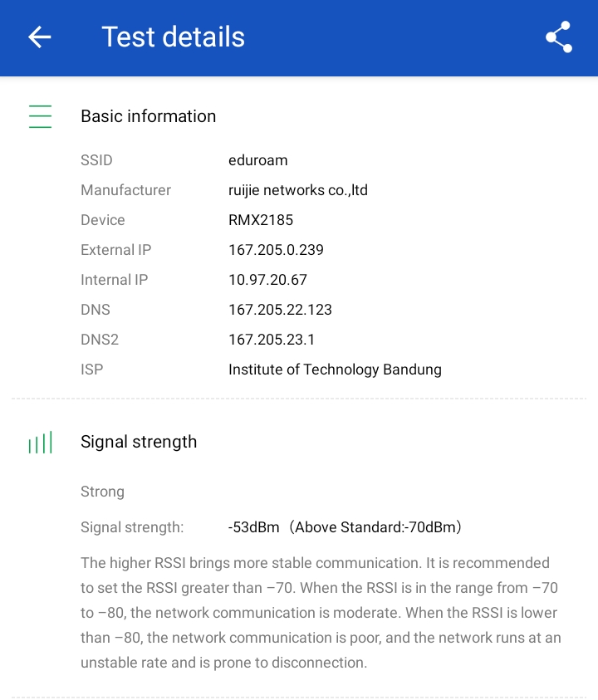Tap the DNS address 167.205.22.123
The width and height of the screenshot is (598, 700).
point(280,310)
